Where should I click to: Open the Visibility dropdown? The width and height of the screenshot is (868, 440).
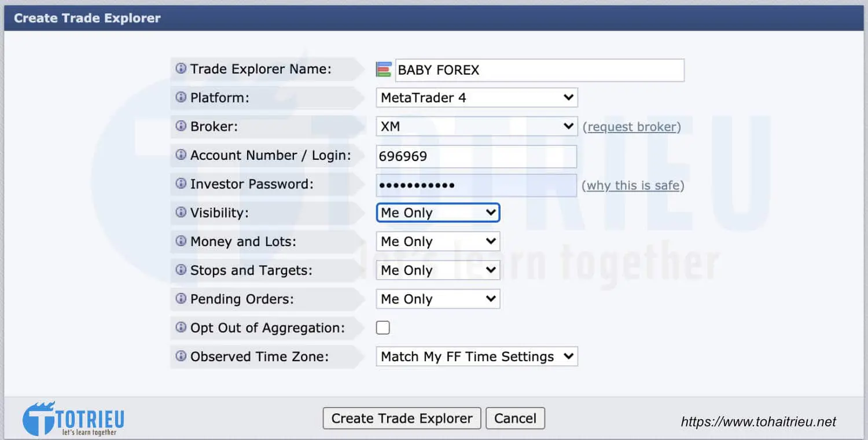click(x=437, y=213)
